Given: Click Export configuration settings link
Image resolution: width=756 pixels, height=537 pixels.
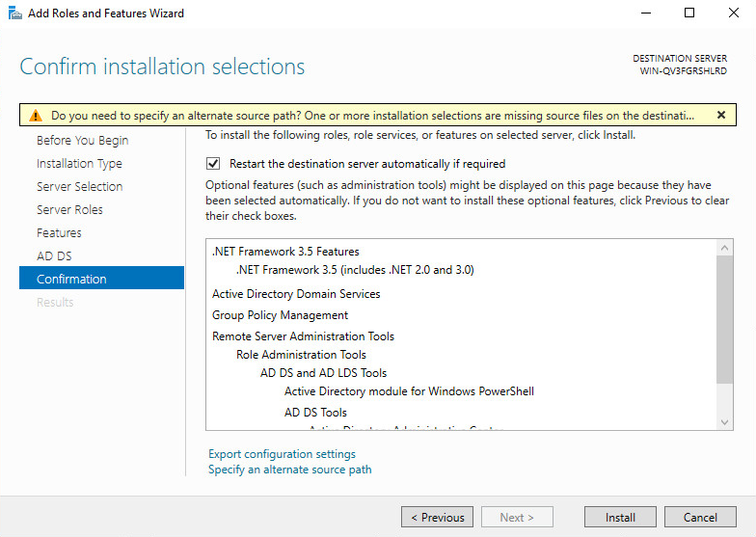Looking at the screenshot, I should click(x=282, y=454).
